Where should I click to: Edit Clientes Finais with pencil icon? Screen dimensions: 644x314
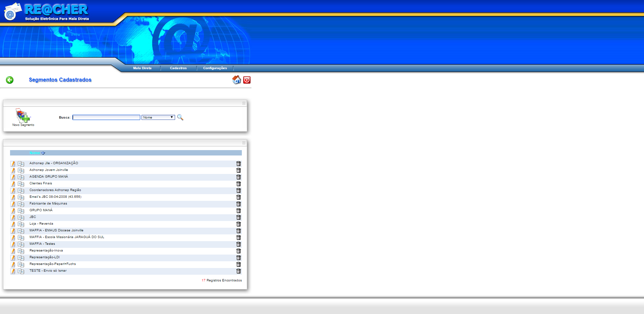[x=13, y=184]
